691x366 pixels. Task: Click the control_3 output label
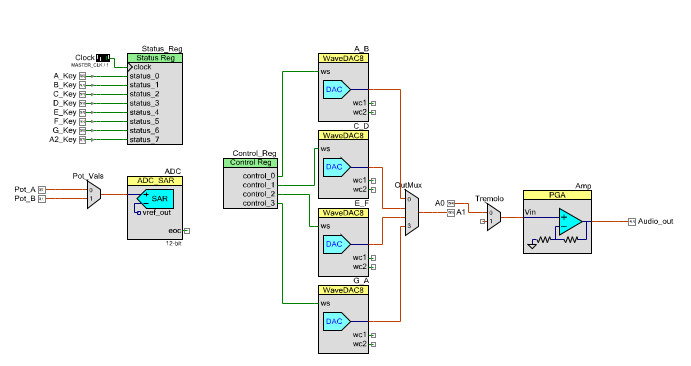(x=259, y=203)
